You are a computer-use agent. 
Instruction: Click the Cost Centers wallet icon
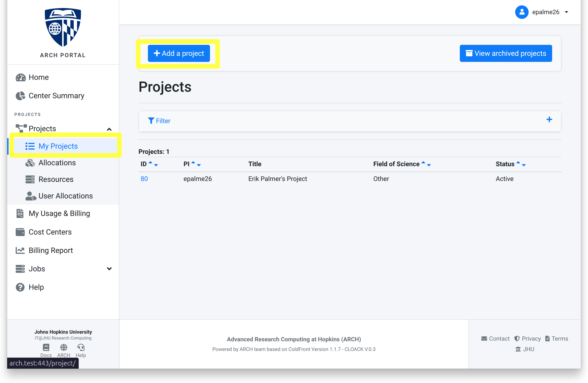click(20, 232)
